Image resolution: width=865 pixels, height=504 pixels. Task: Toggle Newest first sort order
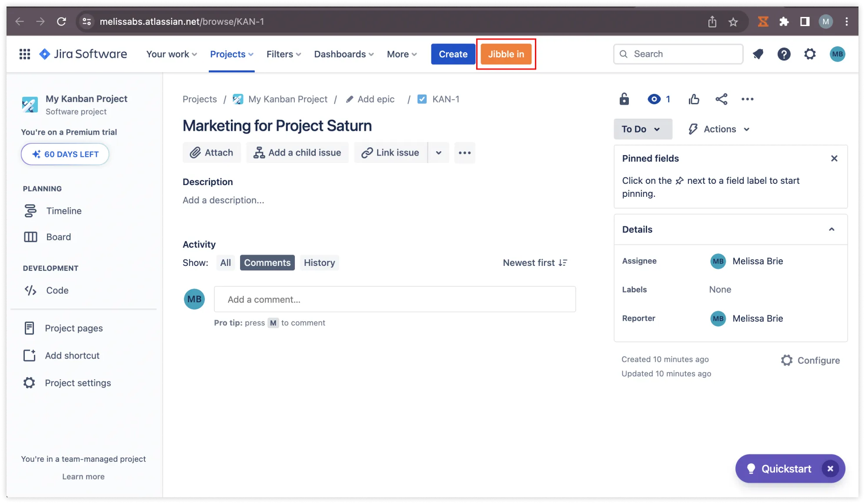535,262
